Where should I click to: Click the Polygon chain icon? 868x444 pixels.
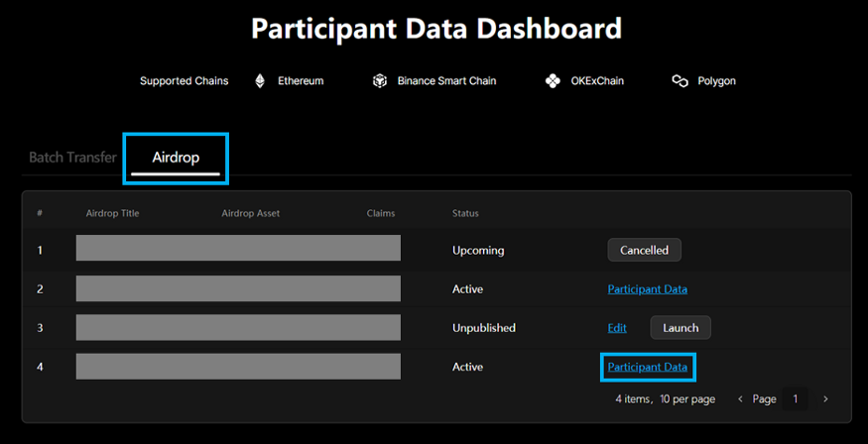click(x=680, y=81)
